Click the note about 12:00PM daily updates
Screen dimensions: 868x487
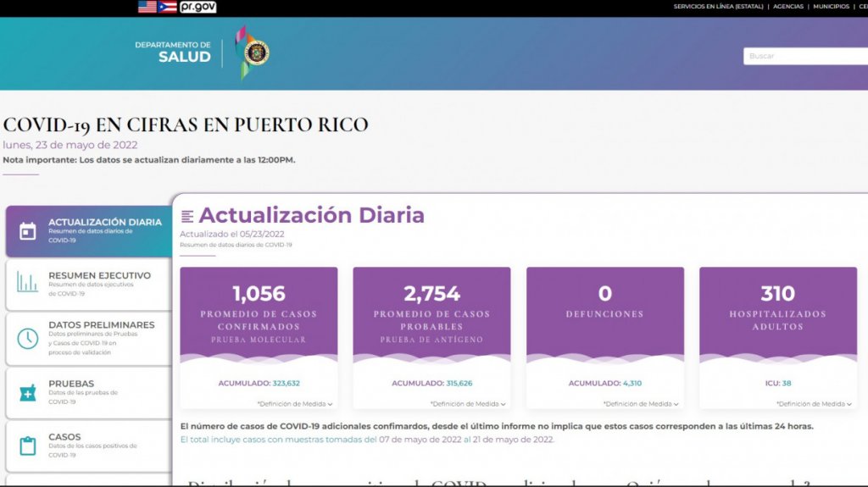(x=149, y=160)
